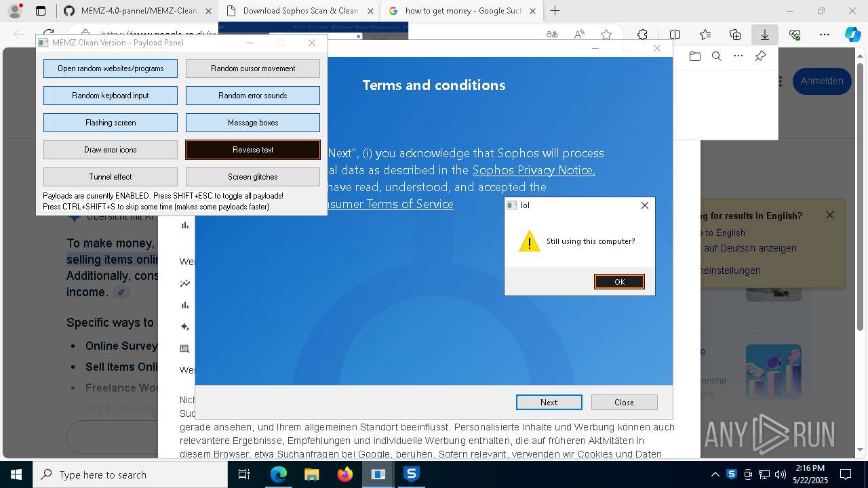Viewport: 868px width, 488px height.
Task: Switch to MEMZ app taskbar icon
Action: (x=378, y=474)
